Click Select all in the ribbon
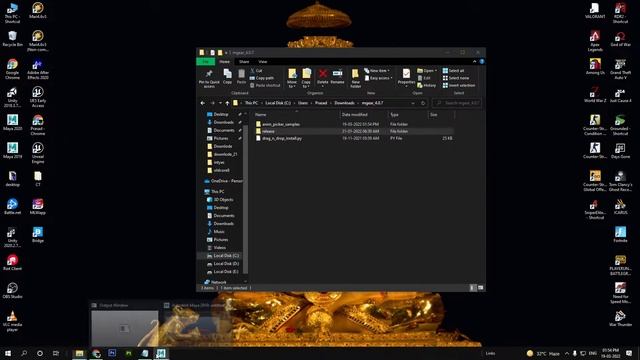The image size is (640, 360). coord(453,71)
